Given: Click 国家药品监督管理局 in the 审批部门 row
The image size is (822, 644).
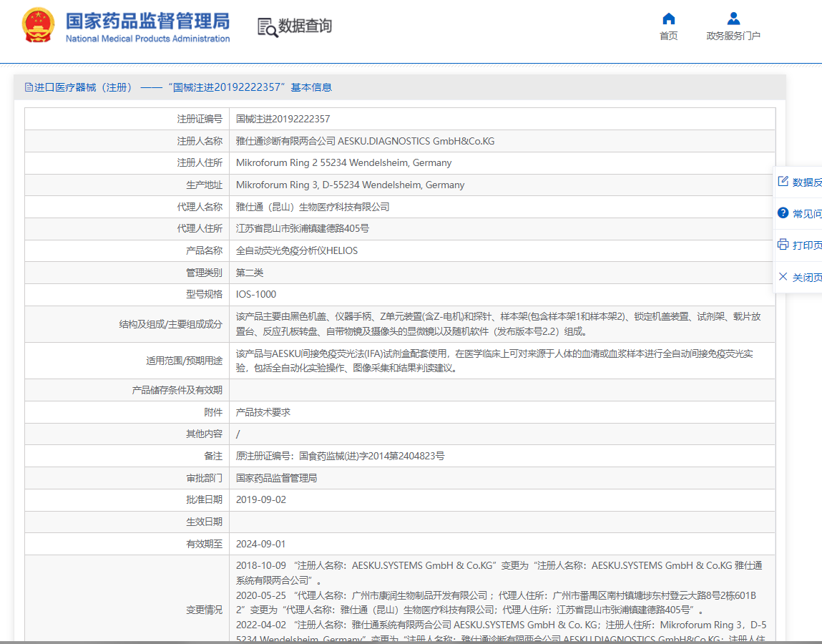Looking at the screenshot, I should point(276,478).
